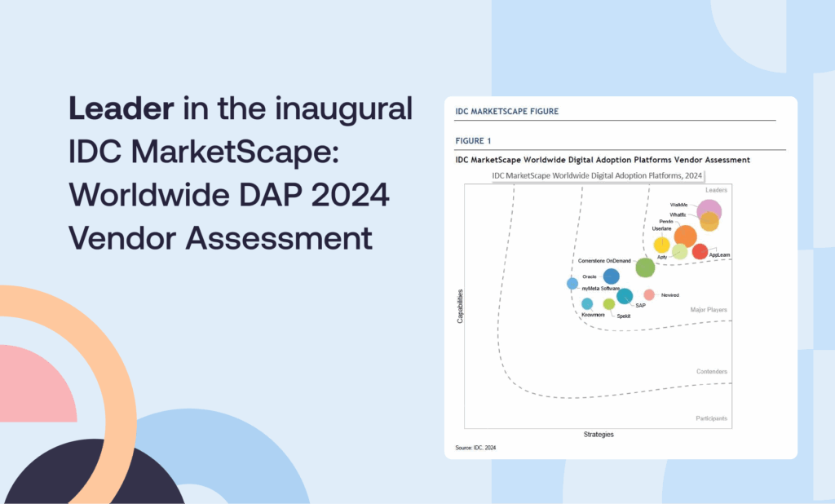Click the 'Worldwide DAP 2024' headline line
Viewport: 835px width, 504px height.
[x=229, y=194]
